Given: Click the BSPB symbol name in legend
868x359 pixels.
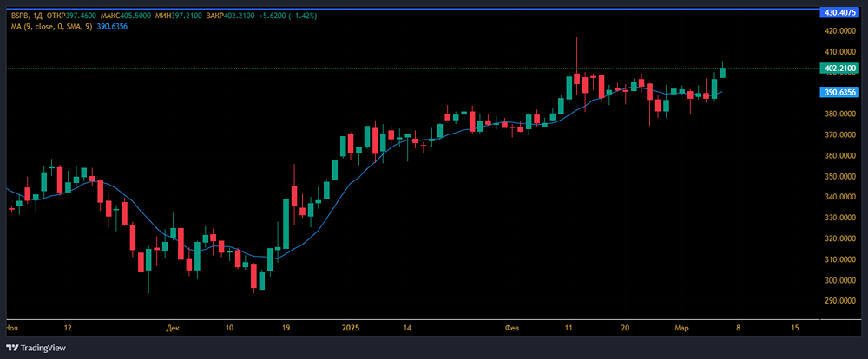Looking at the screenshot, I should 21,16.
